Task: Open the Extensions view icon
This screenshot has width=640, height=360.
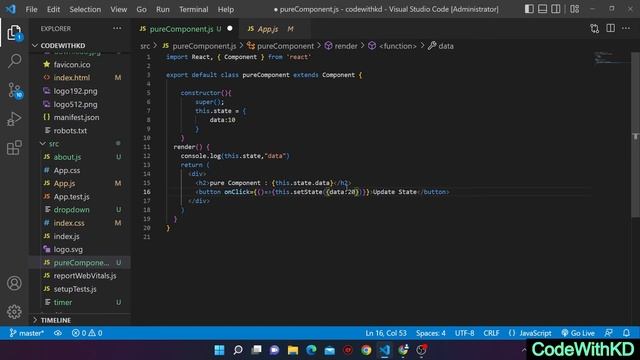Action: pos(14,147)
